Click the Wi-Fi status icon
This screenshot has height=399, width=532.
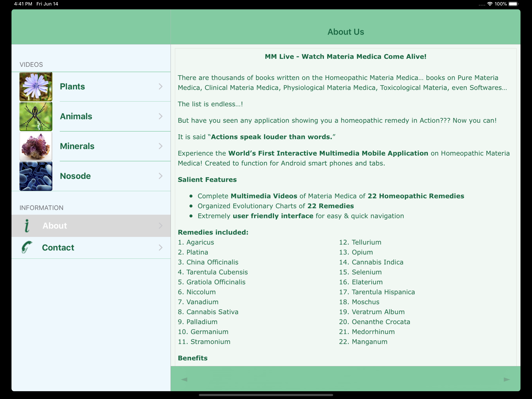click(x=490, y=4)
